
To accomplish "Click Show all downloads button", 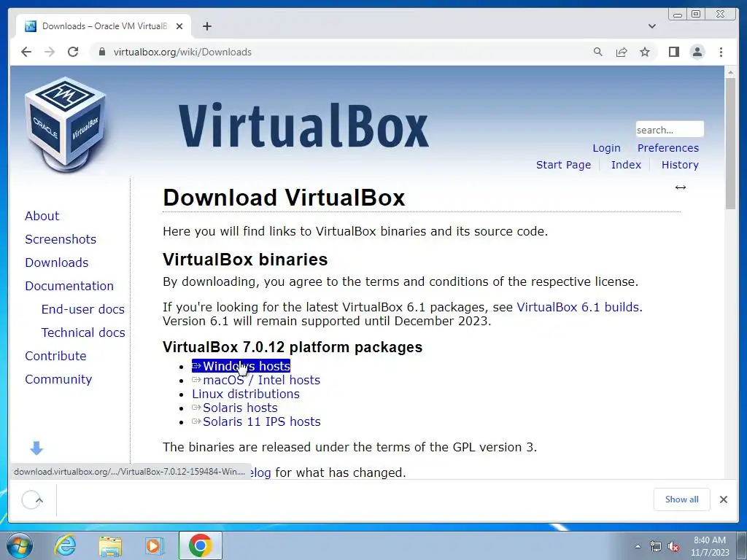I will 682,499.
